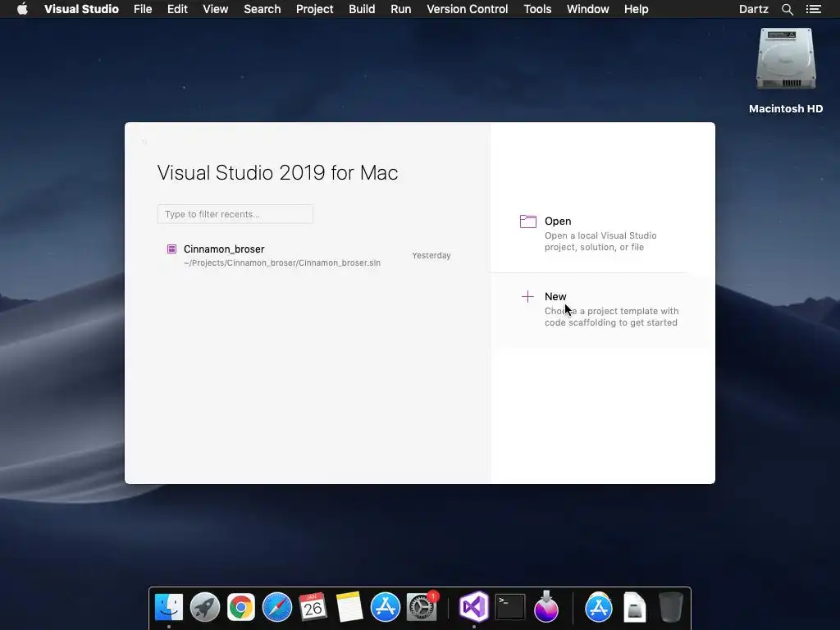Screen dimensions: 840x630
Task: Click the Cinnamon_broser.sln path text
Action: tap(282, 262)
